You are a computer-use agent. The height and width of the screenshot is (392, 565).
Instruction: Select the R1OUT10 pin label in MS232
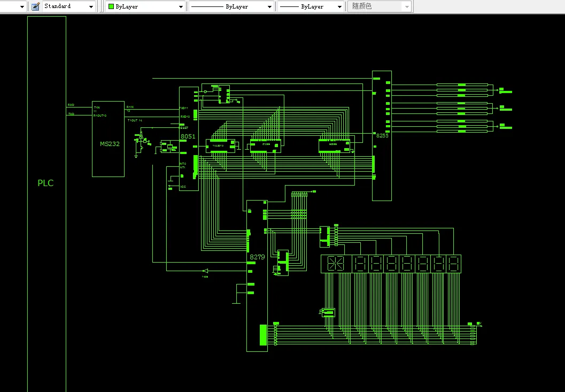coord(100,116)
